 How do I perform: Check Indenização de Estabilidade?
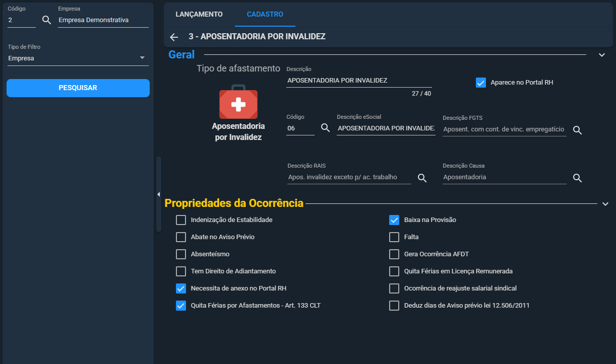[181, 220]
